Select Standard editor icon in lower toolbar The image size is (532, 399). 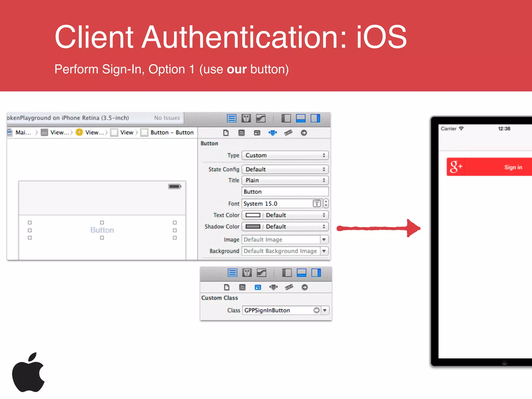pyautogui.click(x=232, y=273)
